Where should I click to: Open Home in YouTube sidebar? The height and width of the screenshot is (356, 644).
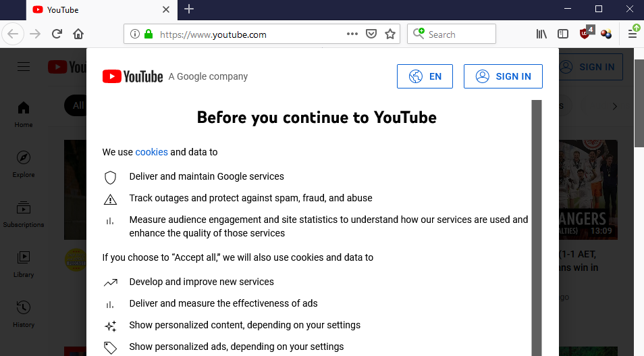pos(24,114)
